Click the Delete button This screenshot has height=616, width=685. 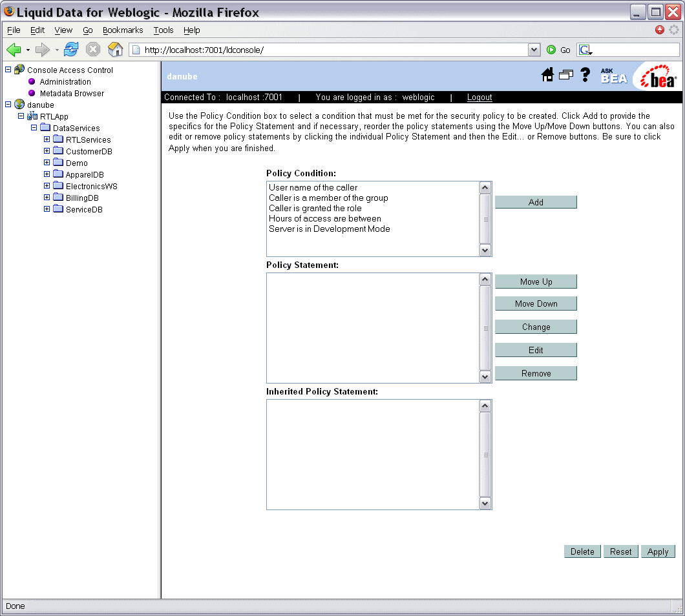click(582, 551)
